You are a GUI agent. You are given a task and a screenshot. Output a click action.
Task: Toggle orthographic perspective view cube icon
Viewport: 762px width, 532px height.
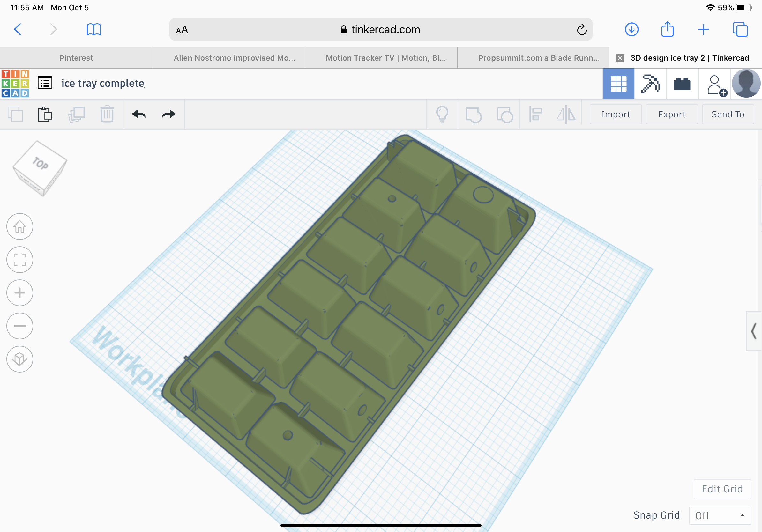point(19,359)
